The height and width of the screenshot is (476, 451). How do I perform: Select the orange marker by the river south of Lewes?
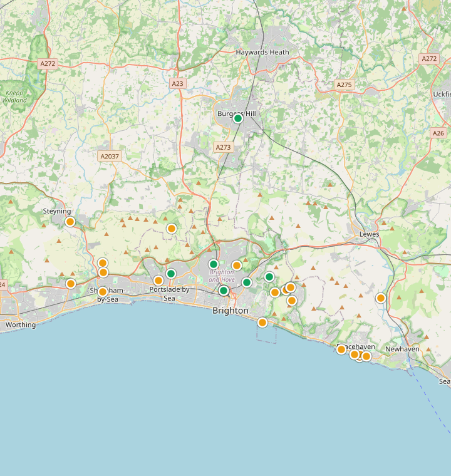pyautogui.click(x=381, y=298)
